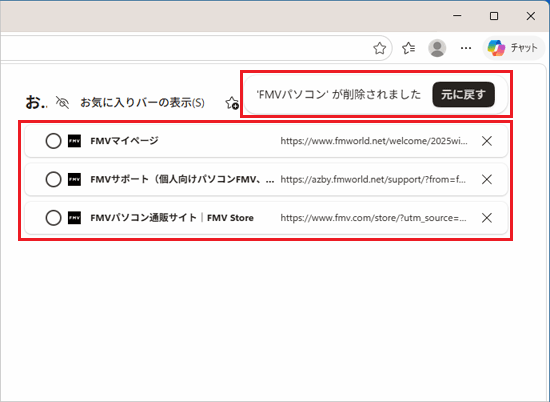
Task: Open the user profile avatar
Action: click(437, 48)
